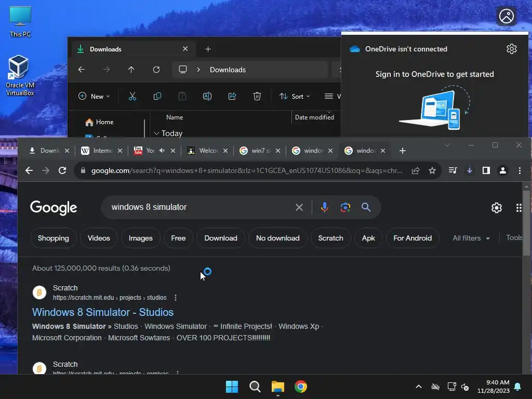
Task: Open a new Chrome tab
Action: (403, 151)
